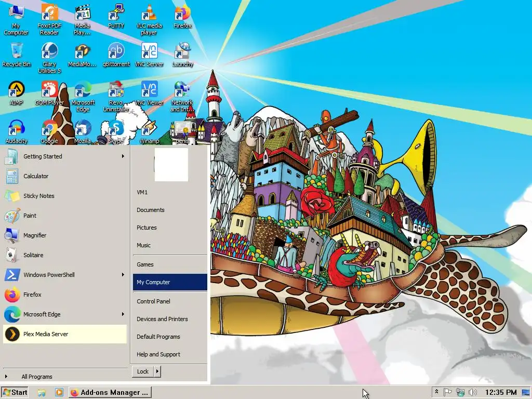Viewport: 532px width, 399px height.
Task: Open Revo Uninstaller desktop icon
Action: point(116,96)
